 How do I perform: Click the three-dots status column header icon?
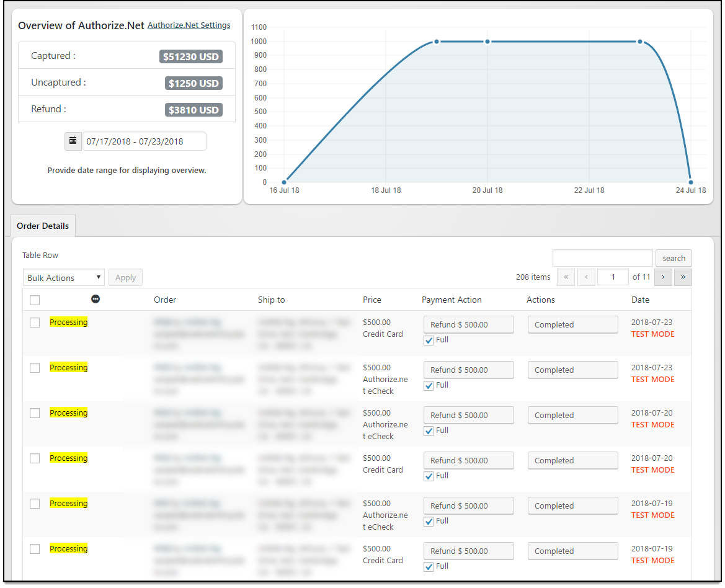(96, 299)
